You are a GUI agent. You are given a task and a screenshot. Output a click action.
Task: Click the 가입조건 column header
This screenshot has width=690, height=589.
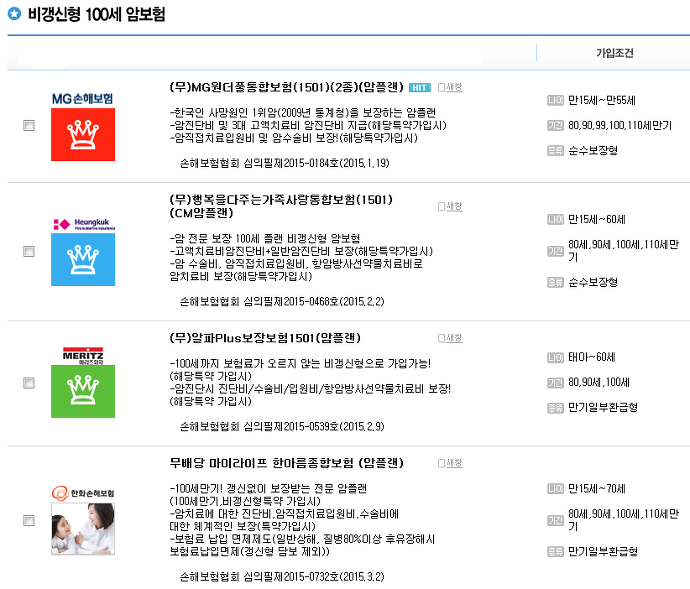[615, 53]
